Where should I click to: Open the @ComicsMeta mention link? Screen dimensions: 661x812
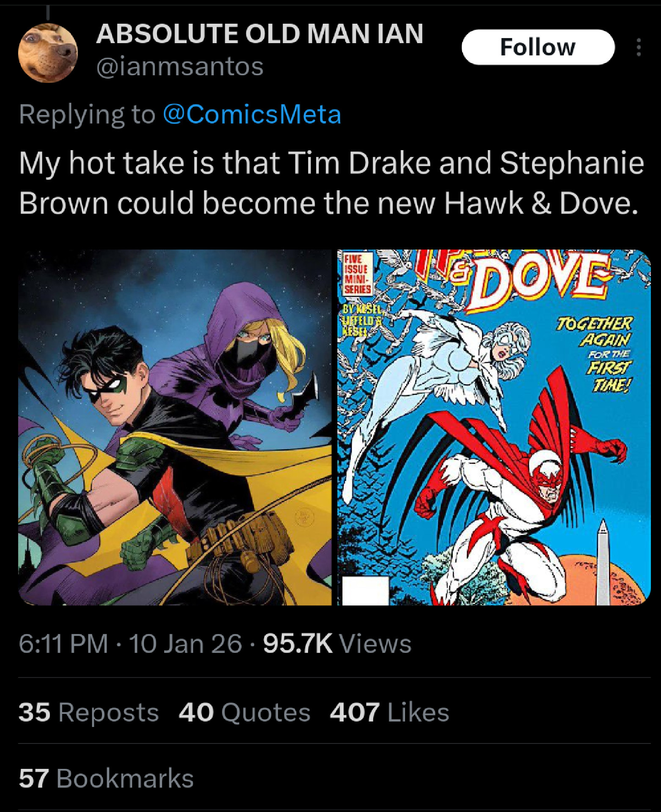tap(252, 114)
